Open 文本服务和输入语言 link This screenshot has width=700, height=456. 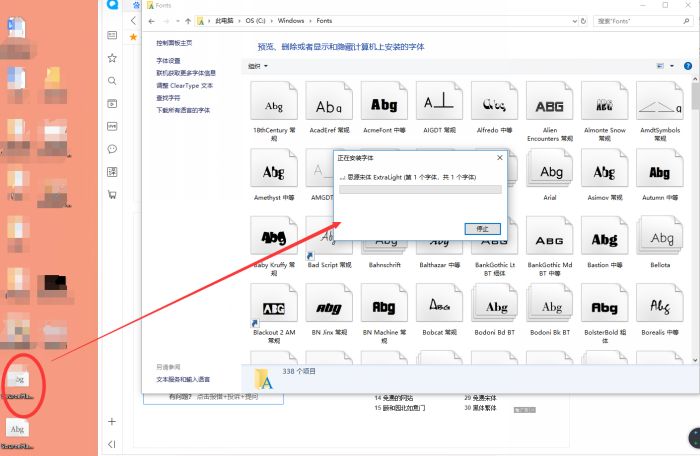[x=183, y=379]
